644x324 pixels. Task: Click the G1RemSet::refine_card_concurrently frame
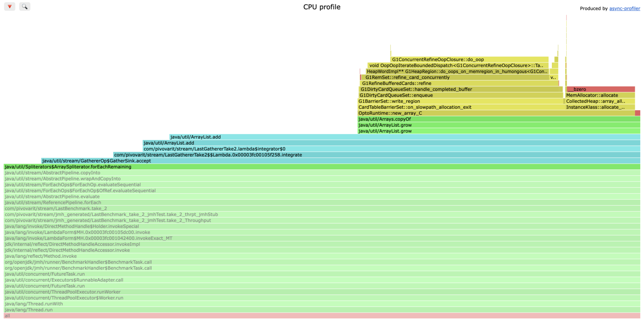pos(455,77)
